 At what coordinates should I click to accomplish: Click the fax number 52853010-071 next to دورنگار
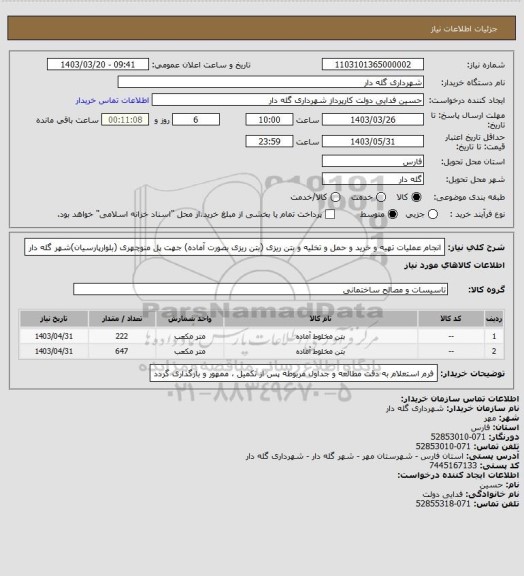point(458,437)
